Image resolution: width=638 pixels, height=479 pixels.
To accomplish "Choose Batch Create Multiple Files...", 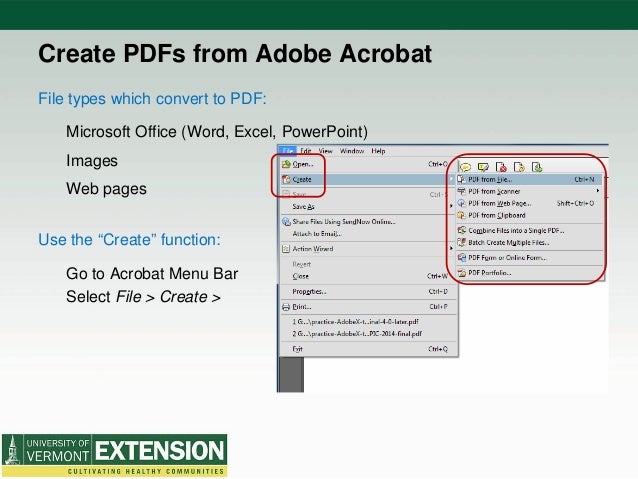I will 529,243.
